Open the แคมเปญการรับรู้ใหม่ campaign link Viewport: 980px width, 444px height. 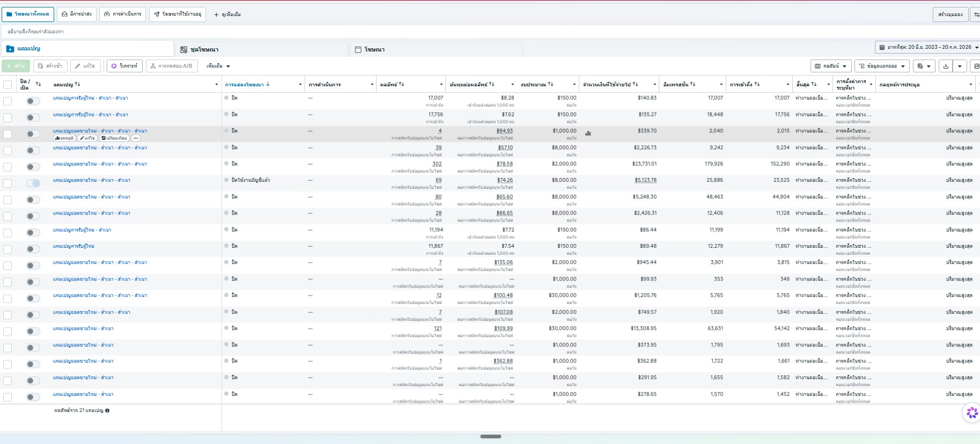click(73, 246)
